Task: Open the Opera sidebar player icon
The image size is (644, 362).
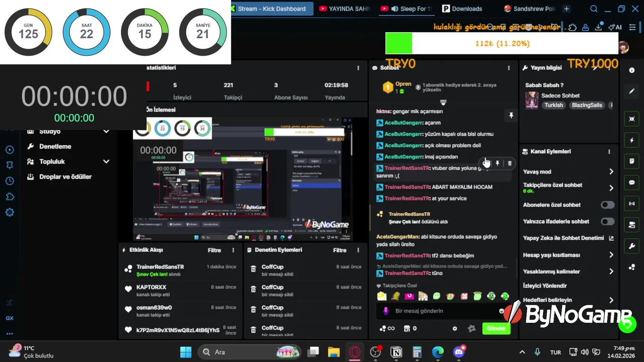Action: (x=10, y=150)
